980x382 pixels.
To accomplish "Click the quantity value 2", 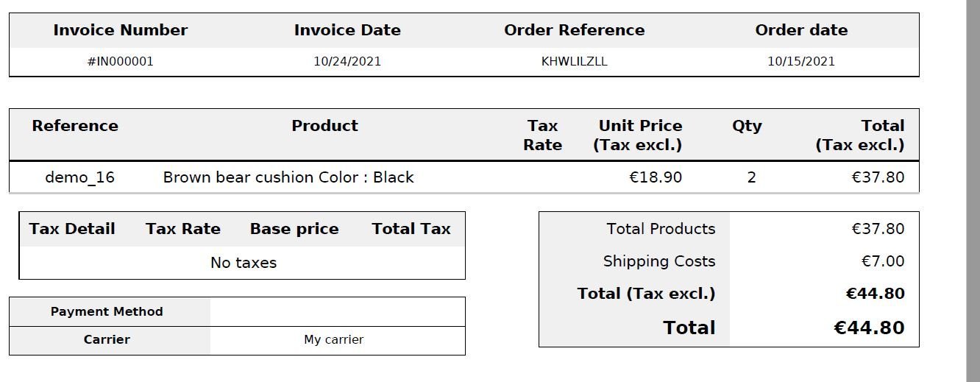I will pos(751,177).
